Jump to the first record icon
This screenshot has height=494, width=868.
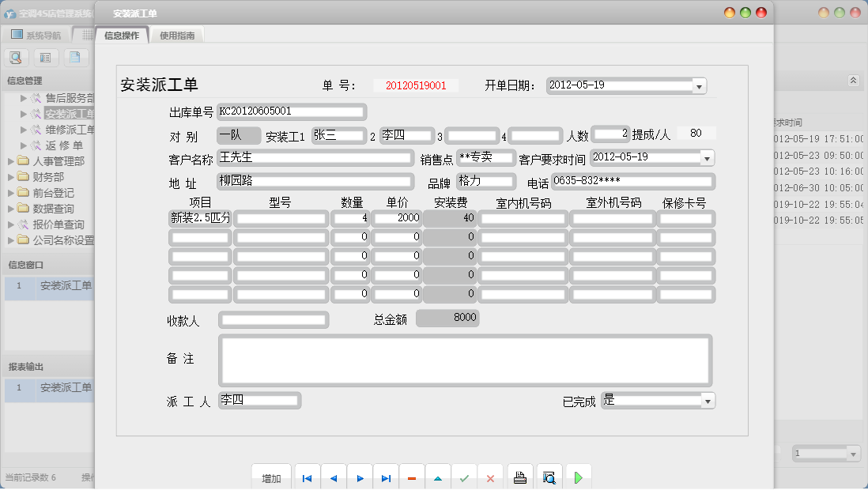coord(306,477)
